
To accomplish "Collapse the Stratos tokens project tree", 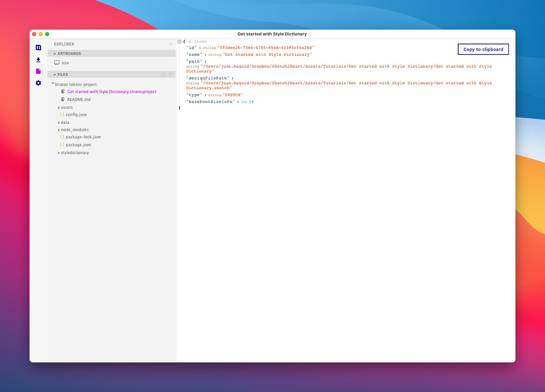I will (53, 84).
